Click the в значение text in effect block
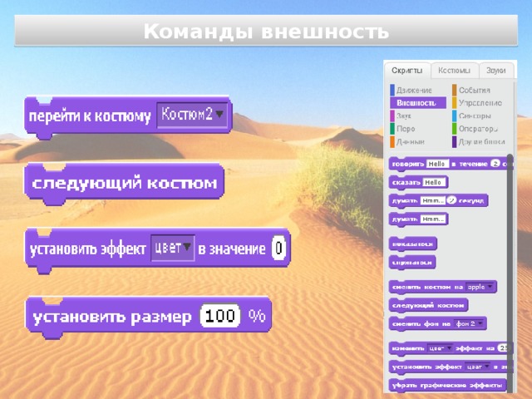Screen dimensions: 532x399 (x=232, y=249)
